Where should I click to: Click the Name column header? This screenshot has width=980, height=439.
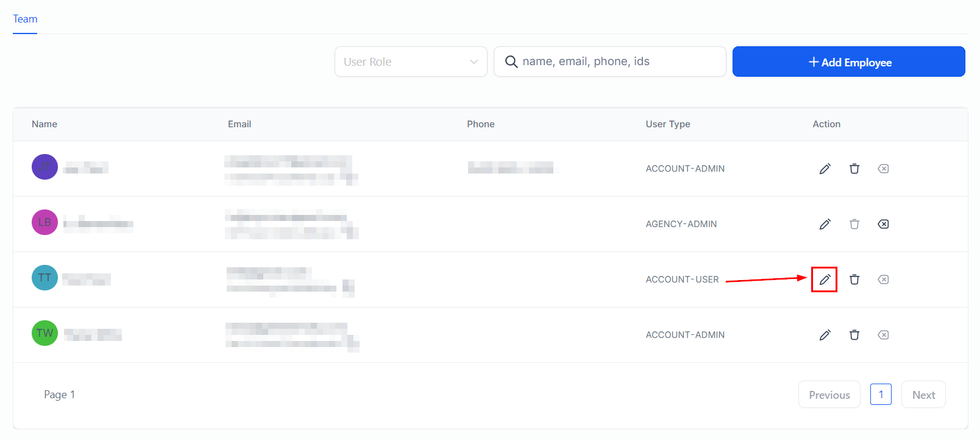tap(44, 124)
